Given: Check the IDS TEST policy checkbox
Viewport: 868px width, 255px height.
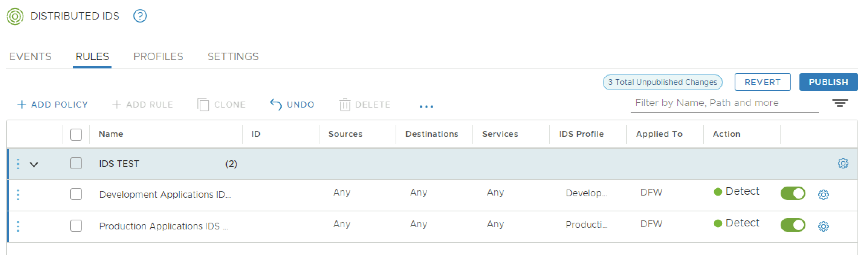Looking at the screenshot, I should click(x=76, y=163).
